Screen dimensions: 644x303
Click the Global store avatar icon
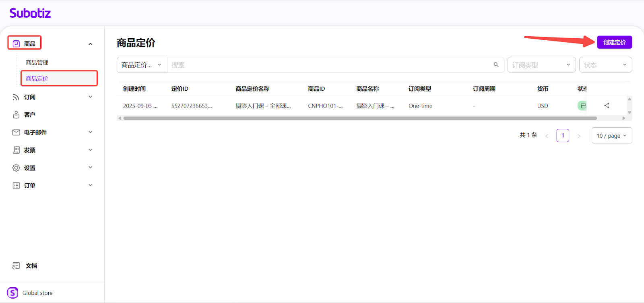pos(12,293)
